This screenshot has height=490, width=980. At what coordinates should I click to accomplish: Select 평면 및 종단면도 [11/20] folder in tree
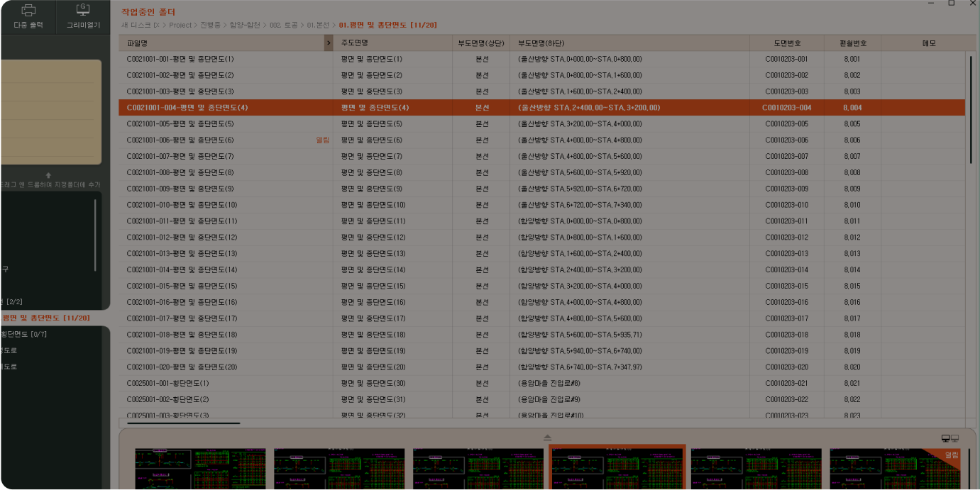45,318
